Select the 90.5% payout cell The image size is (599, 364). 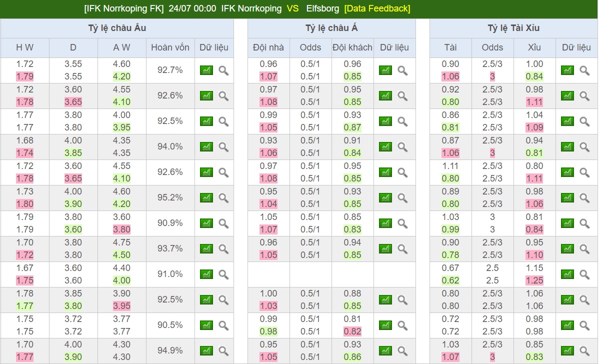pos(170,325)
